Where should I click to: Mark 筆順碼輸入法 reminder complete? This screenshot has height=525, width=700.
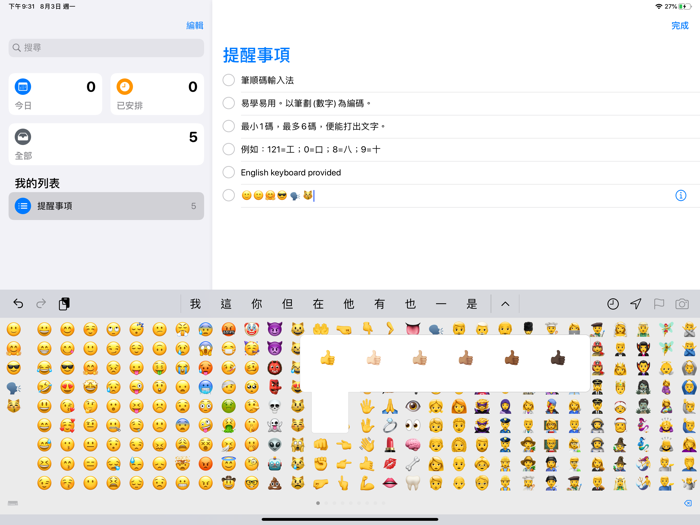pyautogui.click(x=229, y=80)
